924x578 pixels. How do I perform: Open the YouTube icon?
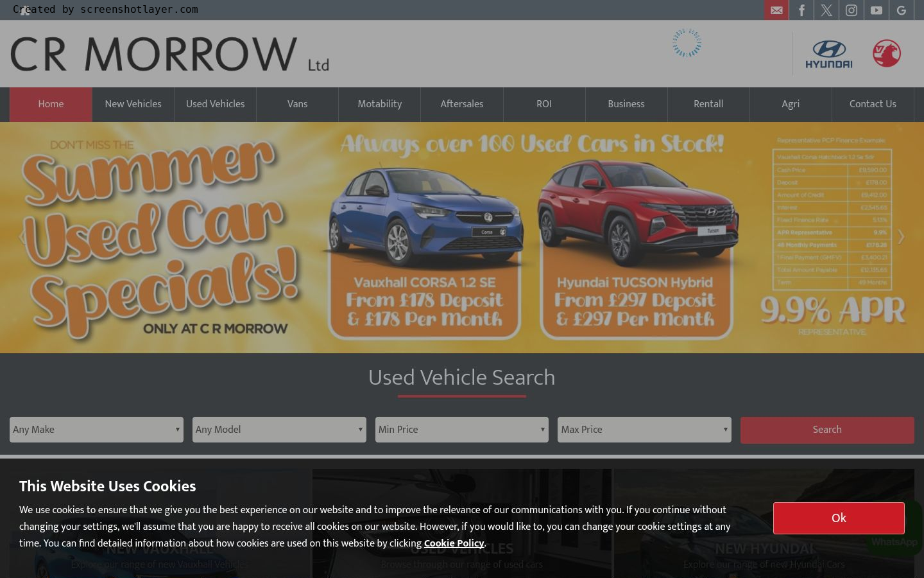pos(877,10)
